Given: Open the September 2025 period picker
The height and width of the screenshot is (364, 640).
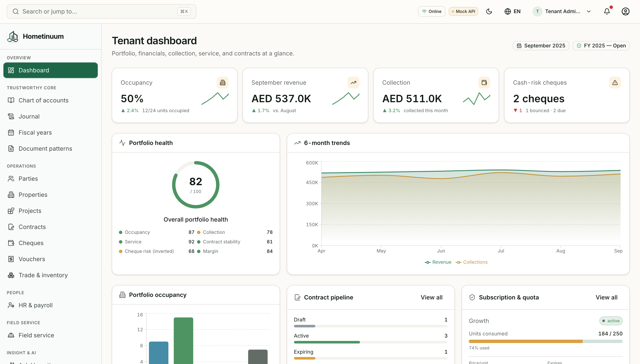Looking at the screenshot, I should tap(541, 46).
